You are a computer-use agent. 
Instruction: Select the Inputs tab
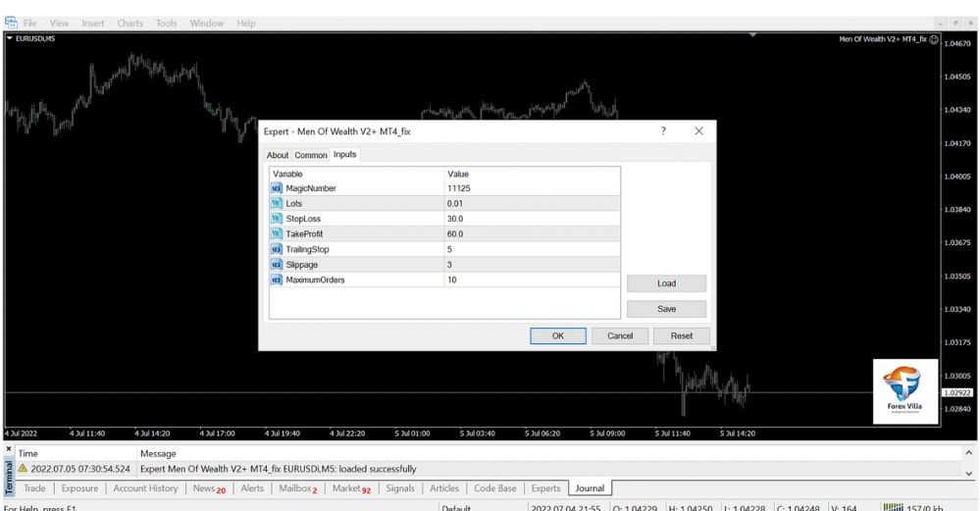[x=345, y=154]
